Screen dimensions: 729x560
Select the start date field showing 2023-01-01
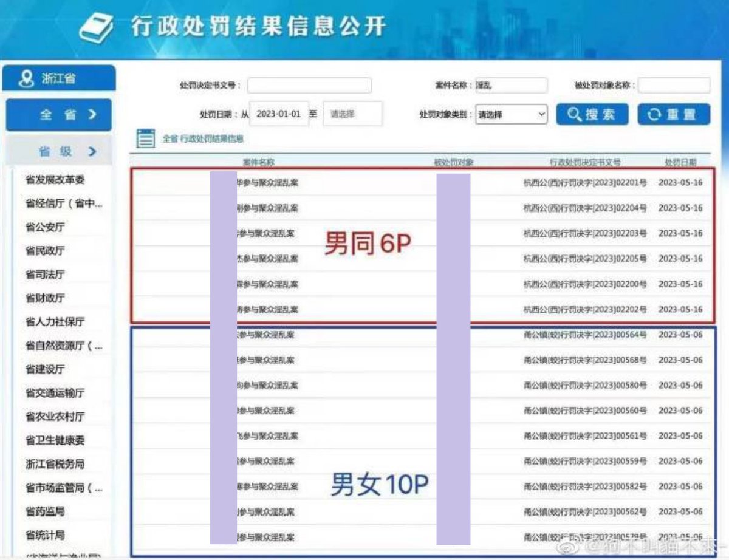pyautogui.click(x=279, y=114)
